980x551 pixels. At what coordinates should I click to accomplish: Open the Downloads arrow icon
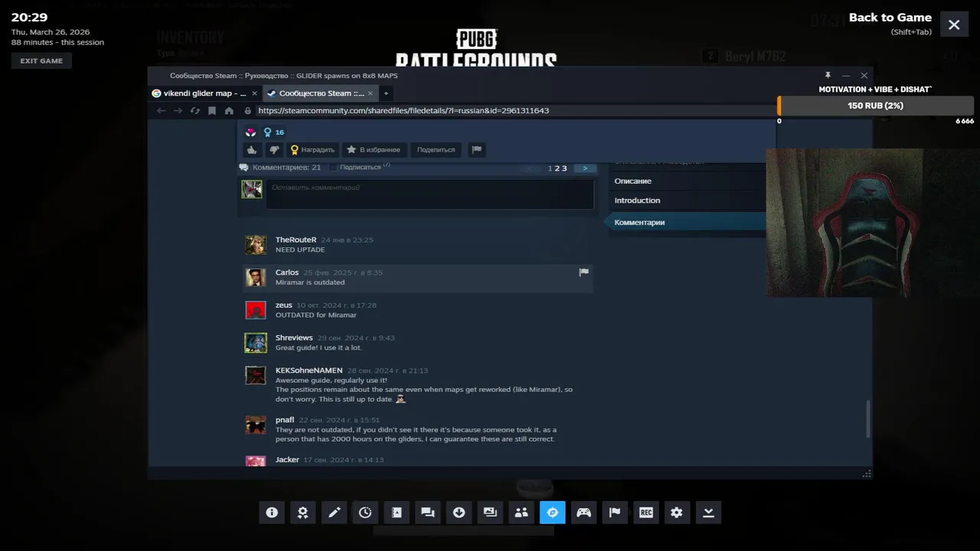(459, 513)
